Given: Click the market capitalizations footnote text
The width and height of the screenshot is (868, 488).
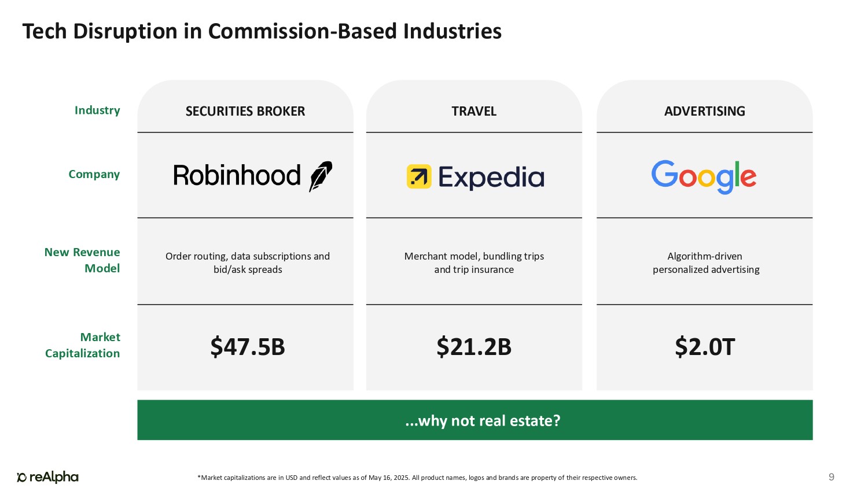Looking at the screenshot, I should tap(417, 478).
